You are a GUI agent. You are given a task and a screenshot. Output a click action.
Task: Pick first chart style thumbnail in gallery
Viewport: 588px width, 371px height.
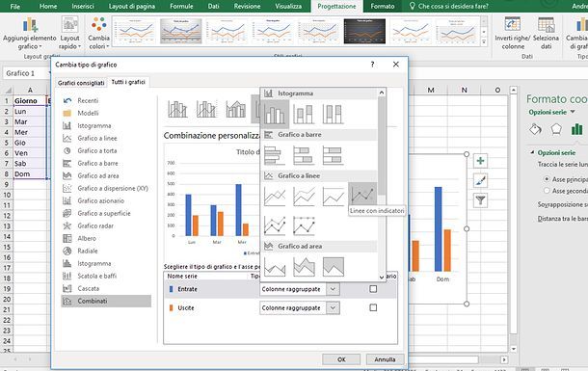click(135, 32)
